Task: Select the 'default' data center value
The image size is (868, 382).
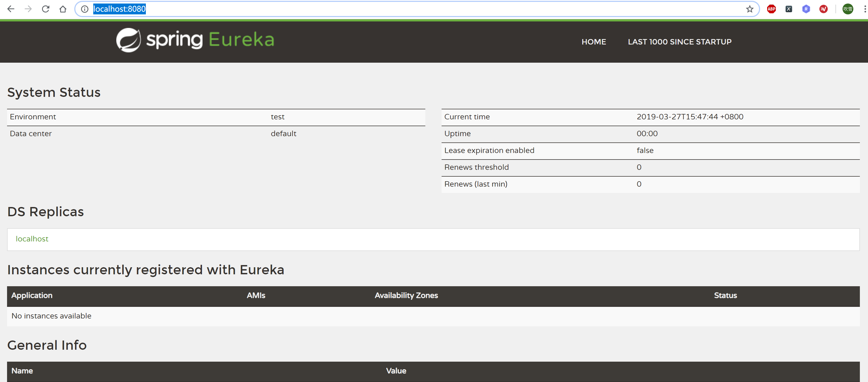Action: [x=283, y=133]
